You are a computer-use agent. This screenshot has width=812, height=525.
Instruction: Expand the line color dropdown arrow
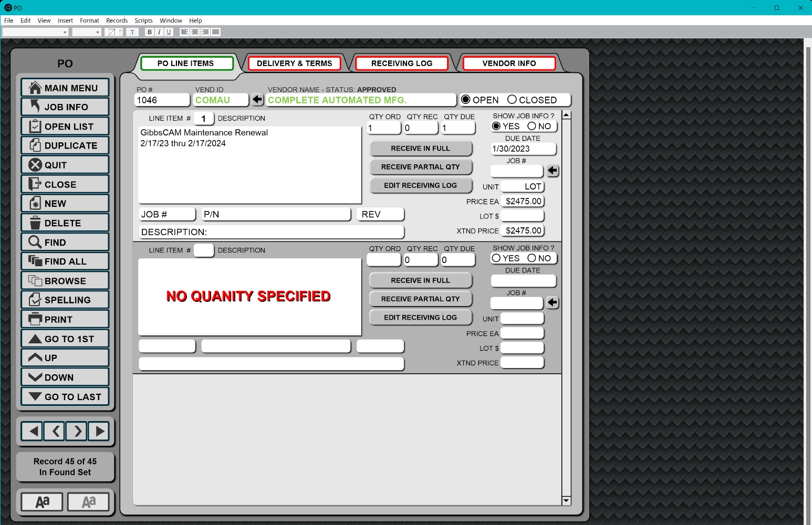[120, 32]
